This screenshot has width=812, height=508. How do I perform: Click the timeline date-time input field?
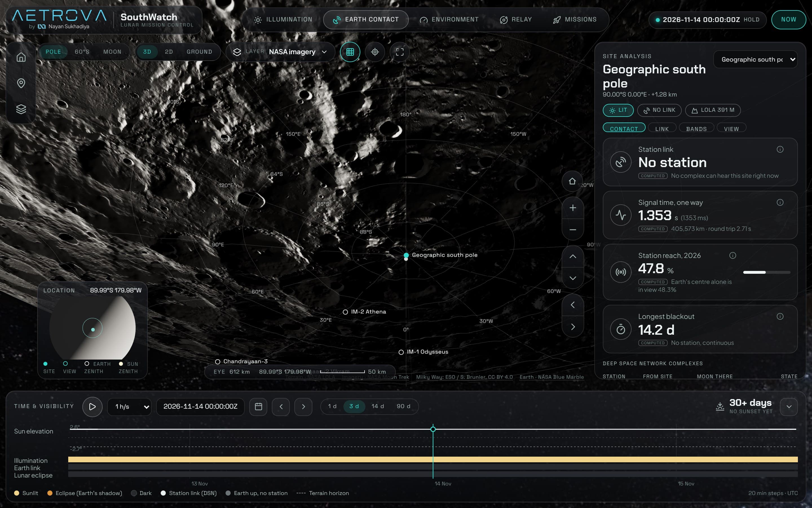[x=200, y=406]
